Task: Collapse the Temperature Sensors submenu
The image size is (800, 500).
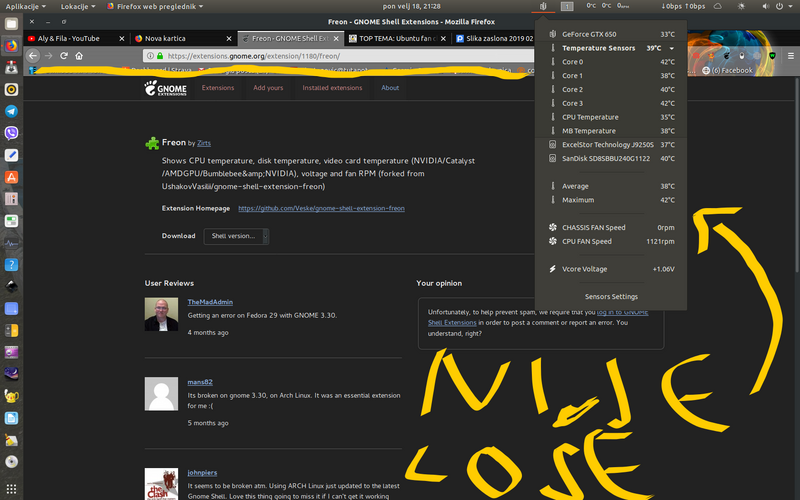Action: 671,48
